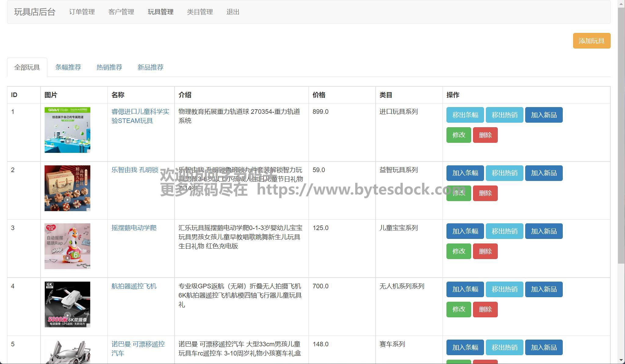This screenshot has height=364, width=625.
Task: Click the GraviTrax toy thumbnail image
Action: [67, 130]
